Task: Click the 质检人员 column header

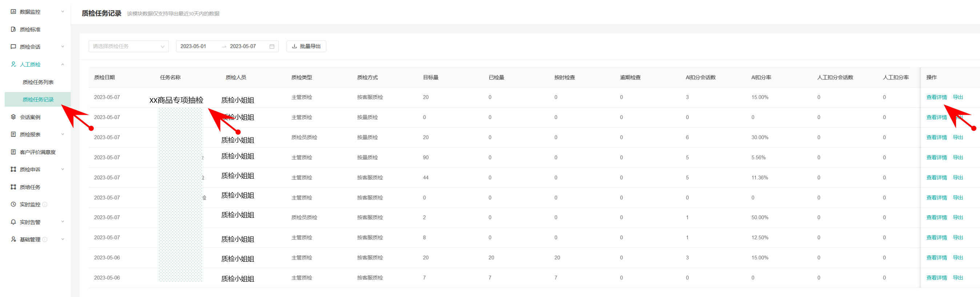Action: pyautogui.click(x=236, y=77)
